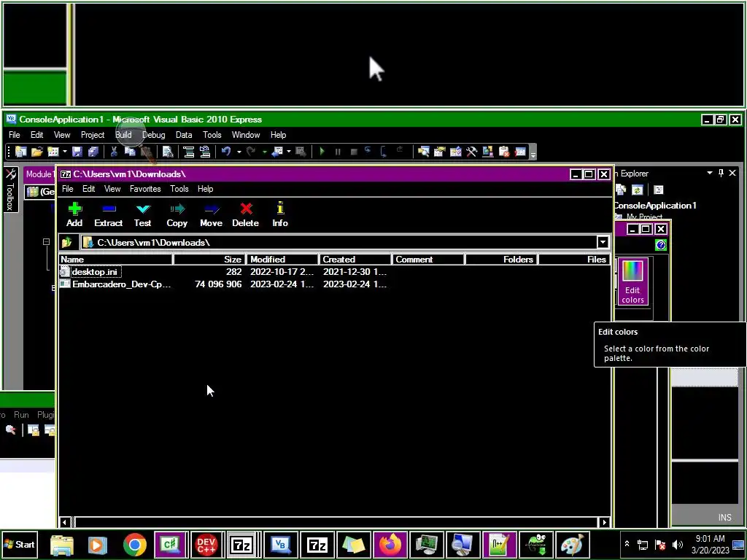The height and width of the screenshot is (560, 747).
Task: Show hidden system tray icons
Action: (627, 544)
